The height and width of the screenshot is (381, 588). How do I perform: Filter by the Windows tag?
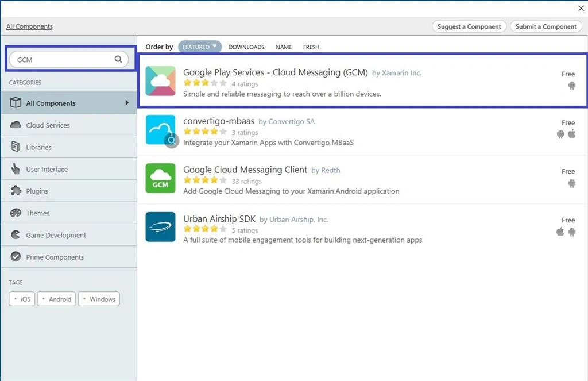(x=99, y=299)
